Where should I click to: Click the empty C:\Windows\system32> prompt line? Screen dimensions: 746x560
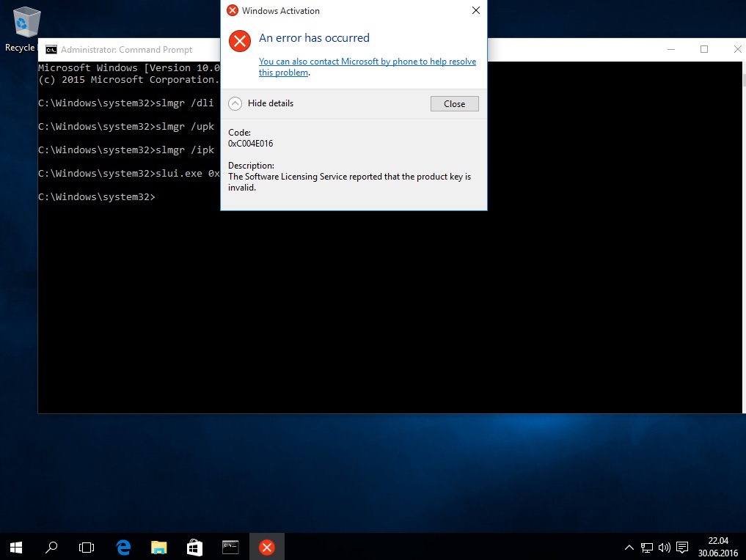coord(97,197)
